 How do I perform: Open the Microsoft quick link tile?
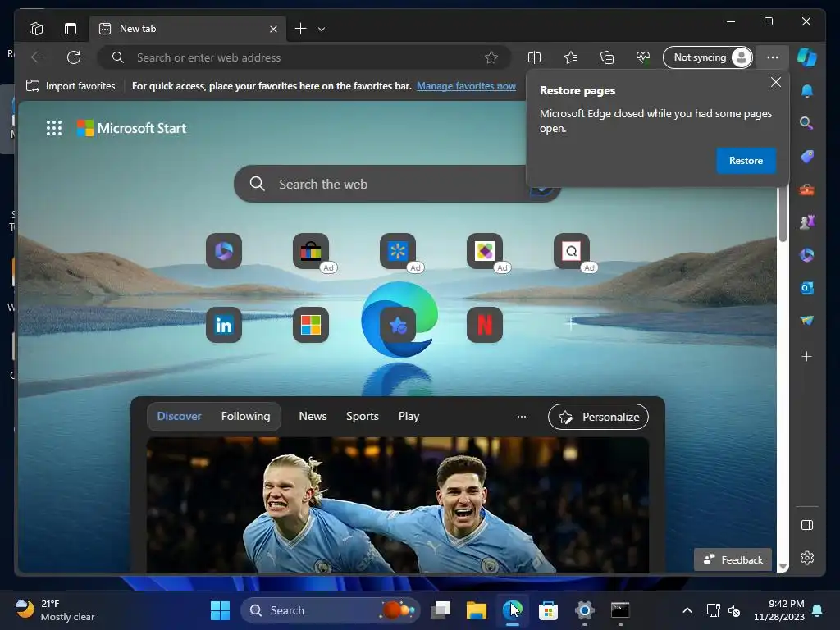[x=311, y=325]
